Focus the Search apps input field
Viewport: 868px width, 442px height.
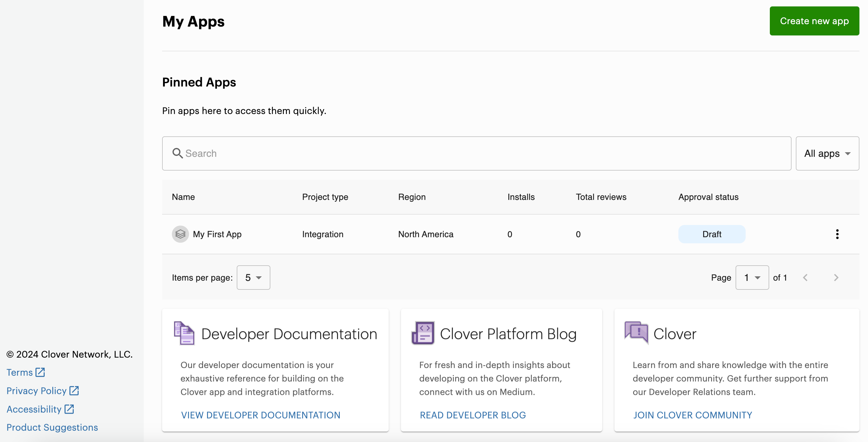tap(477, 153)
